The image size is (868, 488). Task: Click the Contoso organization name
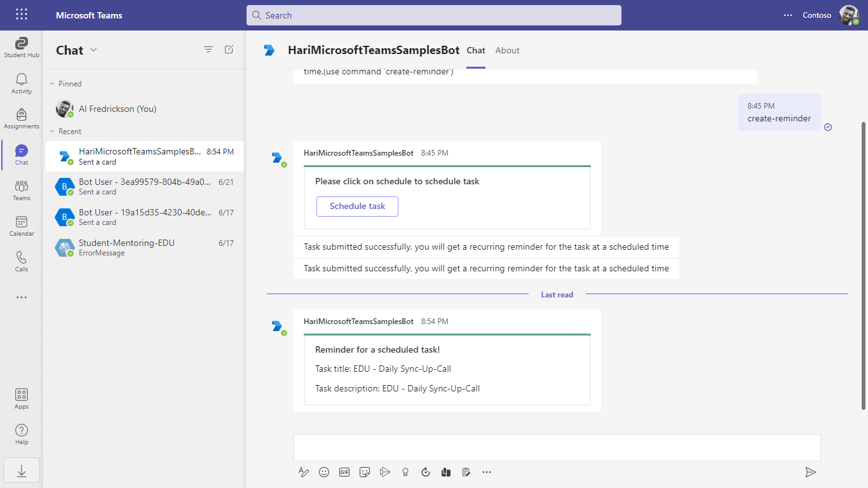coord(817,15)
